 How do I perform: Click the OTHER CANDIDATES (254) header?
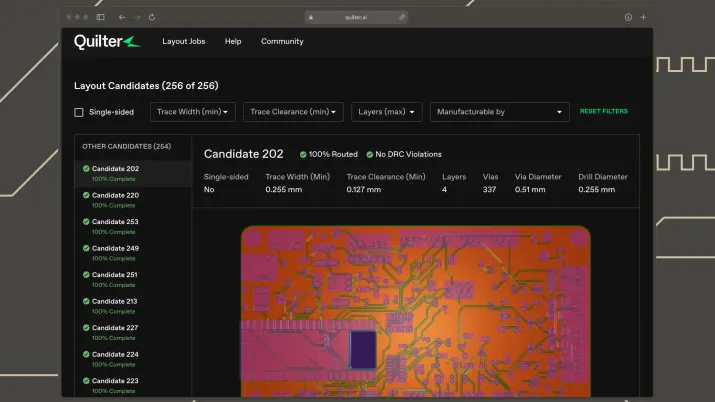(x=127, y=146)
